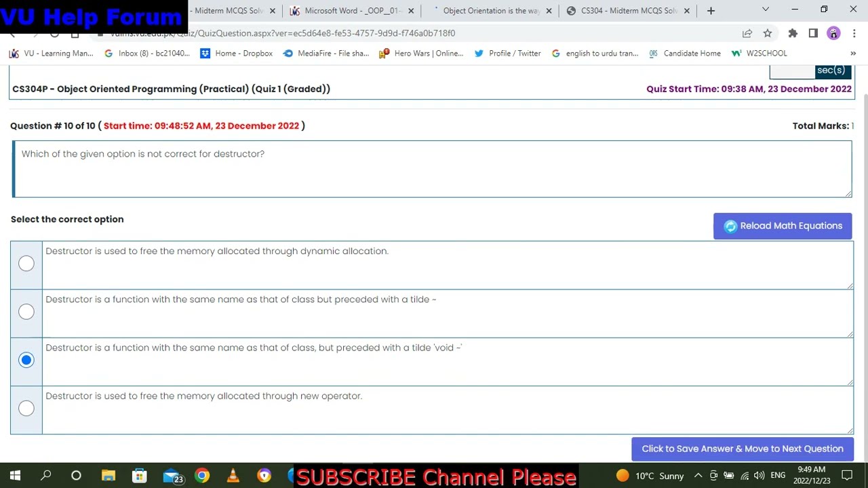Open weather widget '10°C Sunny'

tap(650, 476)
